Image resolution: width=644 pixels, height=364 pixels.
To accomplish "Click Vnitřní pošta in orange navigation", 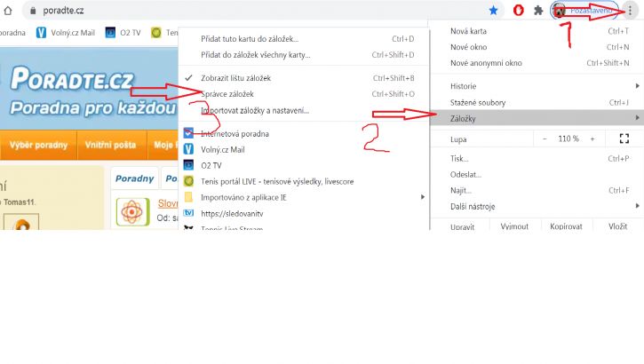I will [x=110, y=145].
